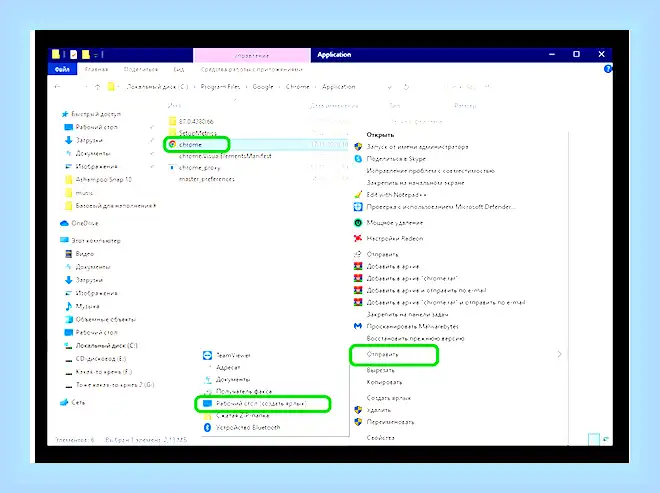Screen dimensions: 660x493
Task: Choose Исправление проблем с совместимостью
Action: pos(430,171)
